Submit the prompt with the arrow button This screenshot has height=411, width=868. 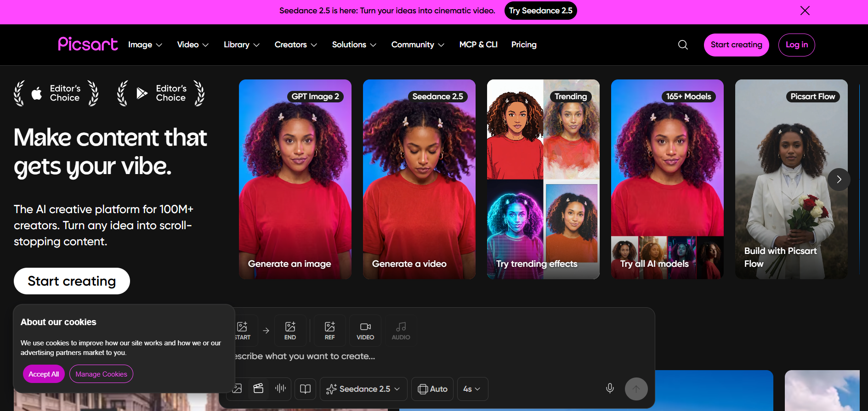coord(636,389)
